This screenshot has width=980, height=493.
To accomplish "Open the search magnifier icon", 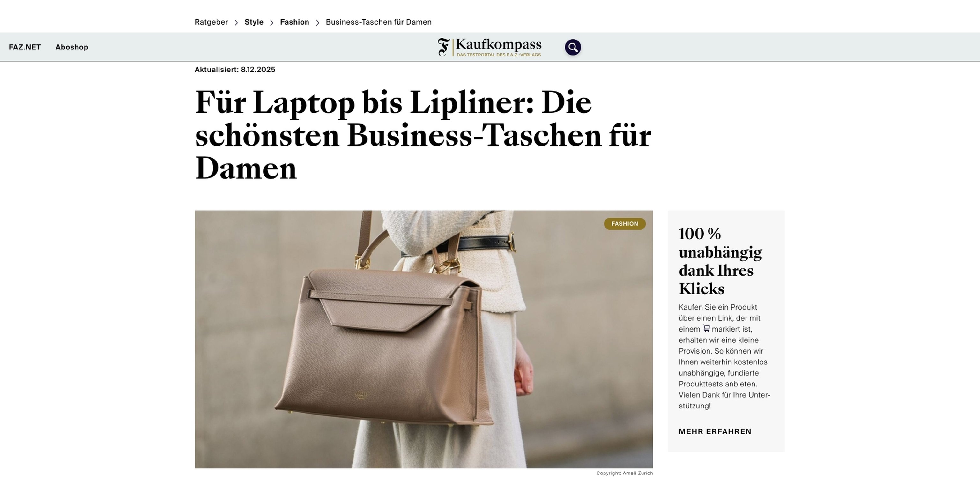I will point(573,47).
